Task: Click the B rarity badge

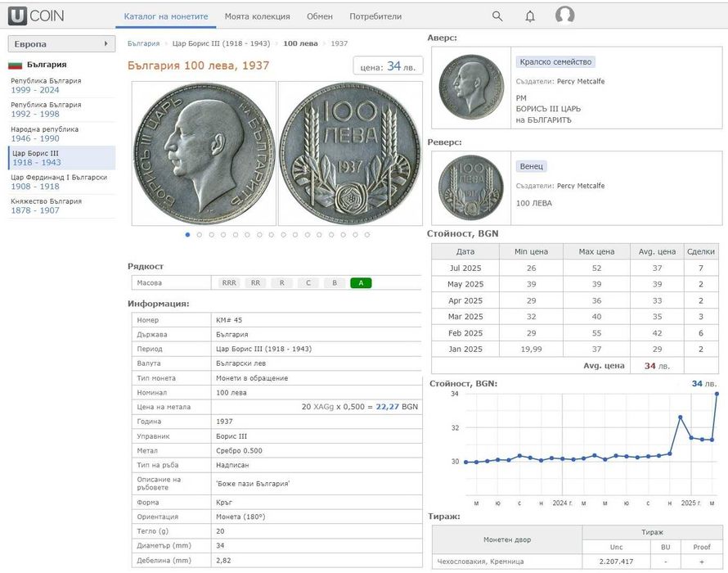Action: (335, 282)
